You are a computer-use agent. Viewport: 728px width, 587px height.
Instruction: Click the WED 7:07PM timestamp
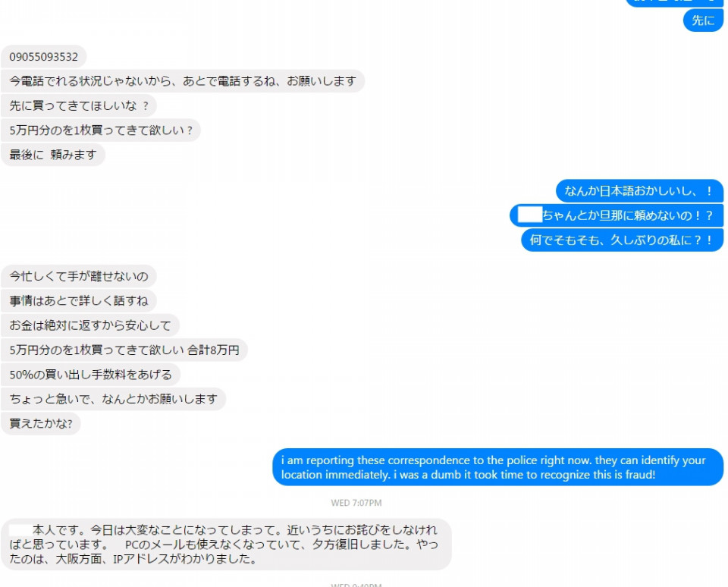click(356, 503)
